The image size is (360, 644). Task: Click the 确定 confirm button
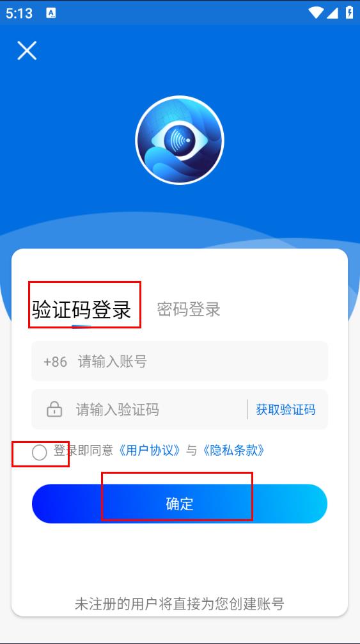click(x=180, y=504)
